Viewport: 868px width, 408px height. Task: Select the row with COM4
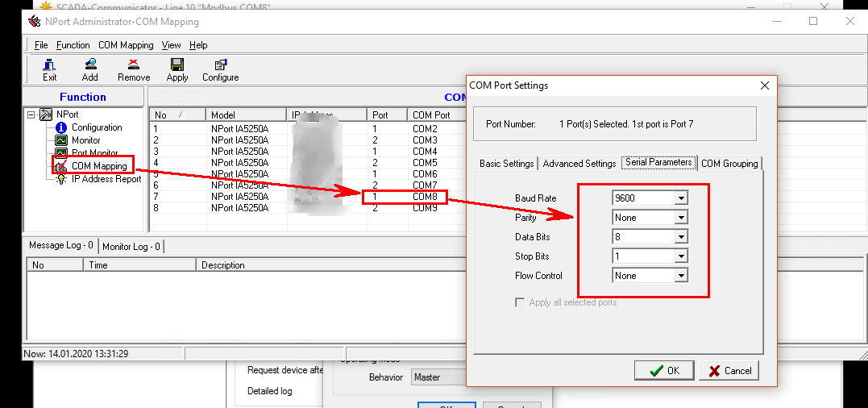point(307,151)
